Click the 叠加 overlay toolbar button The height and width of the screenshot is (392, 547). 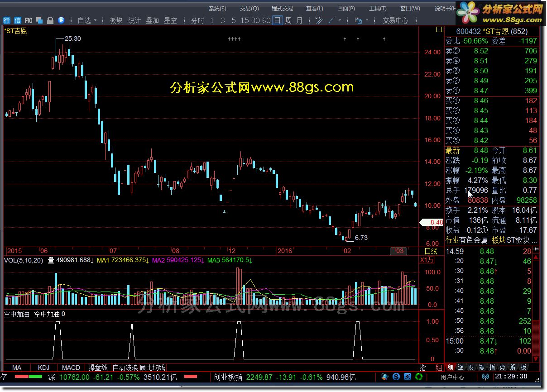pos(152,20)
